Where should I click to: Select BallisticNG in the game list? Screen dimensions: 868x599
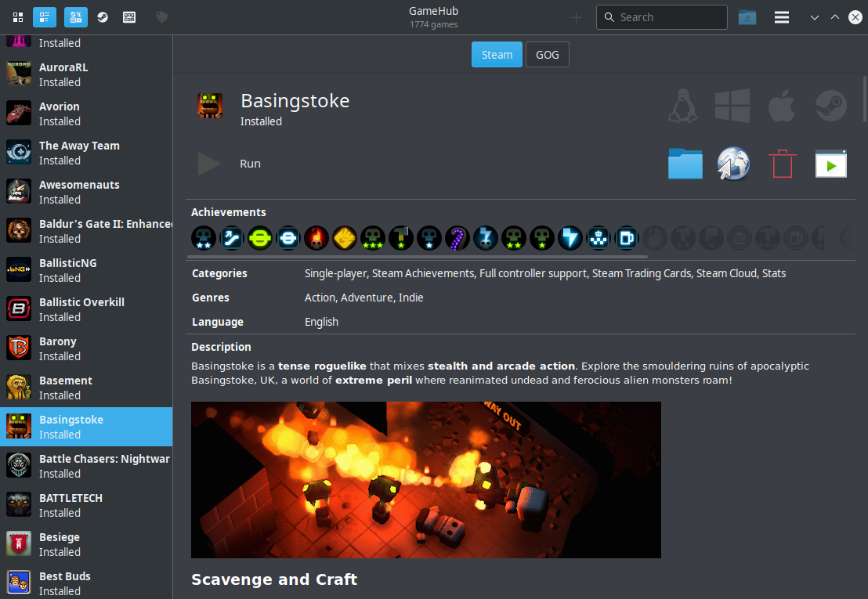coord(86,270)
